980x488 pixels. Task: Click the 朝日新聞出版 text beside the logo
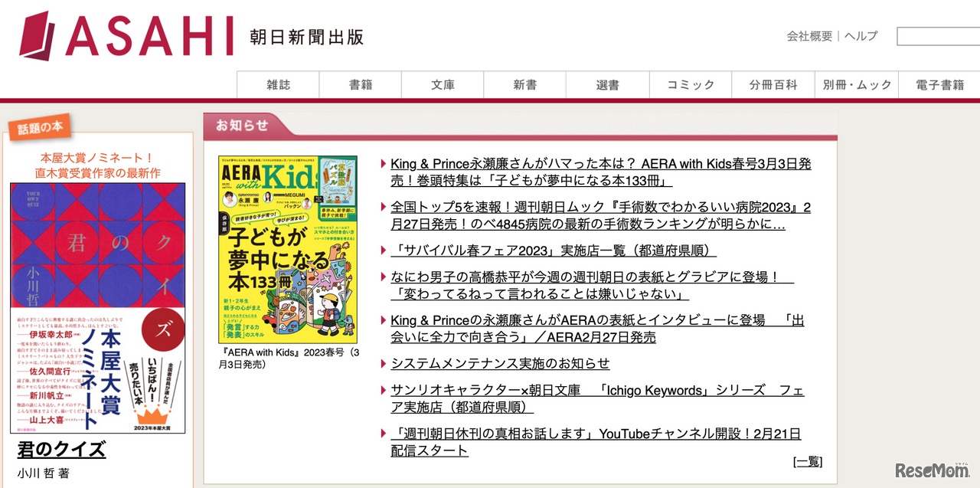coord(306,36)
